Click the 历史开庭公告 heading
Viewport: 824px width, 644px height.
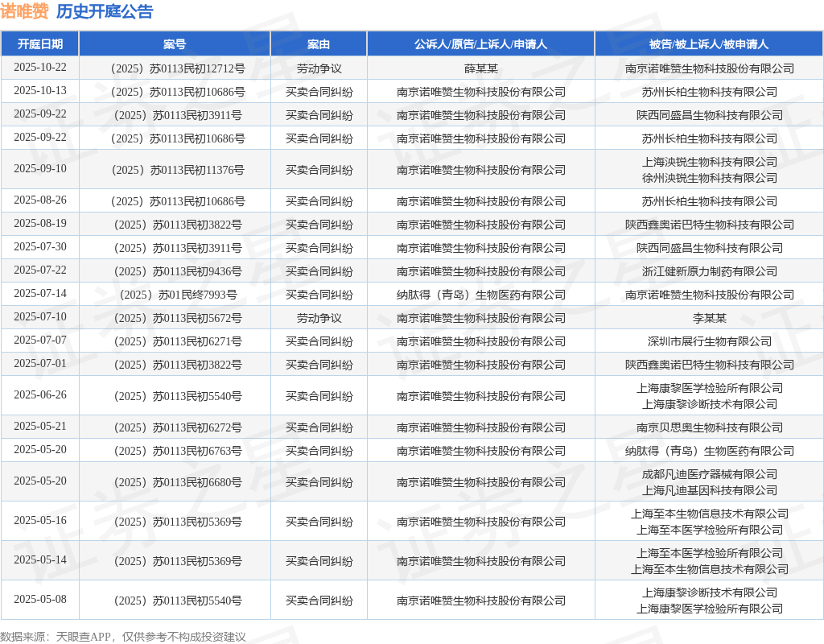105,11
